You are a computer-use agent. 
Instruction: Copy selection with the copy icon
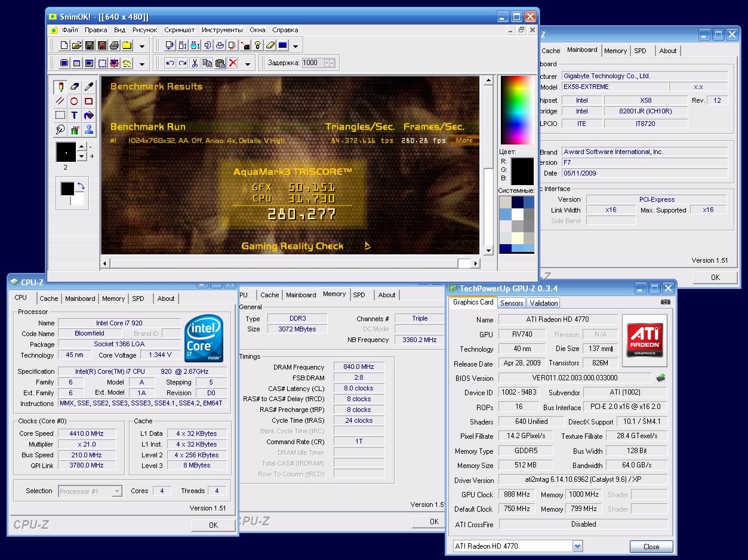click(208, 63)
